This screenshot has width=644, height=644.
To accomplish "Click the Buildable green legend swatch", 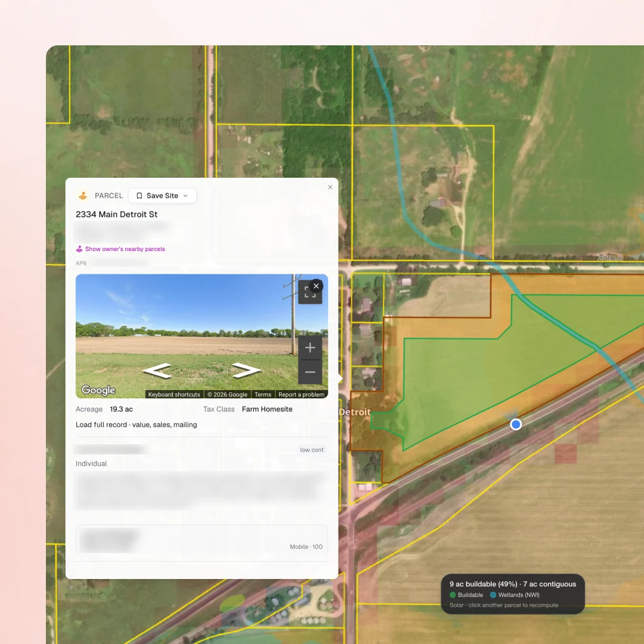I will pyautogui.click(x=453, y=595).
